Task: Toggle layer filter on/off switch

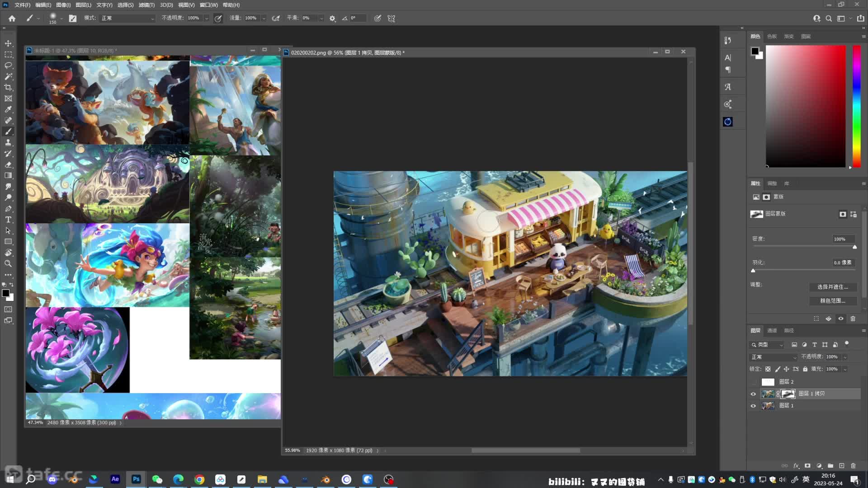Action: coord(847,344)
